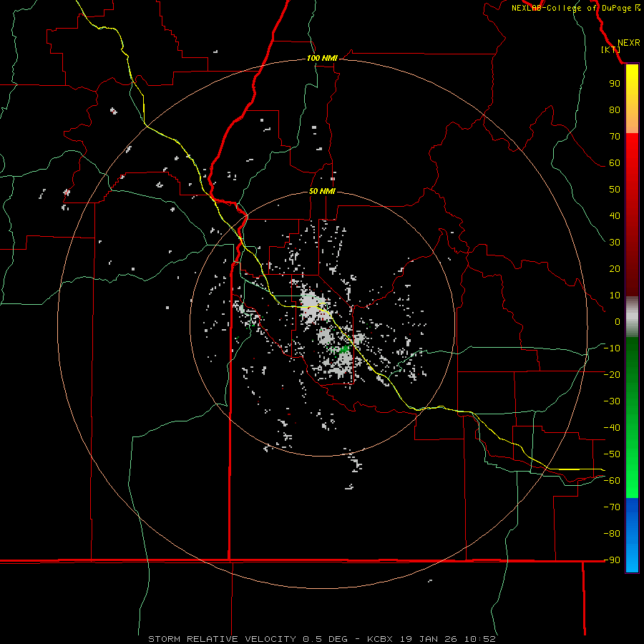Click the -80 value on the velocity scale
The height and width of the screenshot is (644, 644).
pos(612,534)
